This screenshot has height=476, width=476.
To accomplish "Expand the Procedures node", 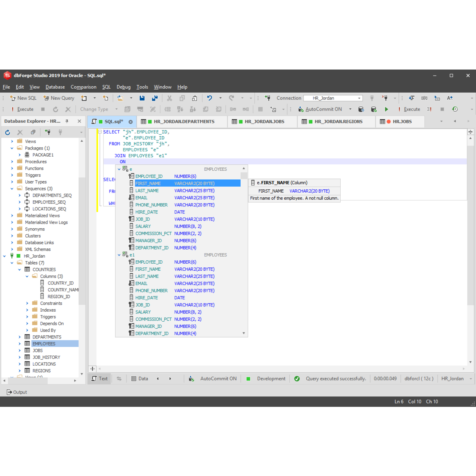I will pyautogui.click(x=12, y=161).
